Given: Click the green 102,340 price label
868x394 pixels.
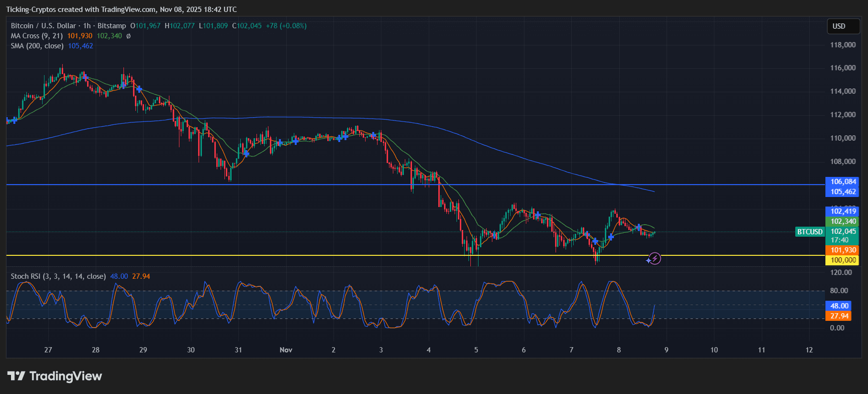Looking at the screenshot, I should (843, 221).
